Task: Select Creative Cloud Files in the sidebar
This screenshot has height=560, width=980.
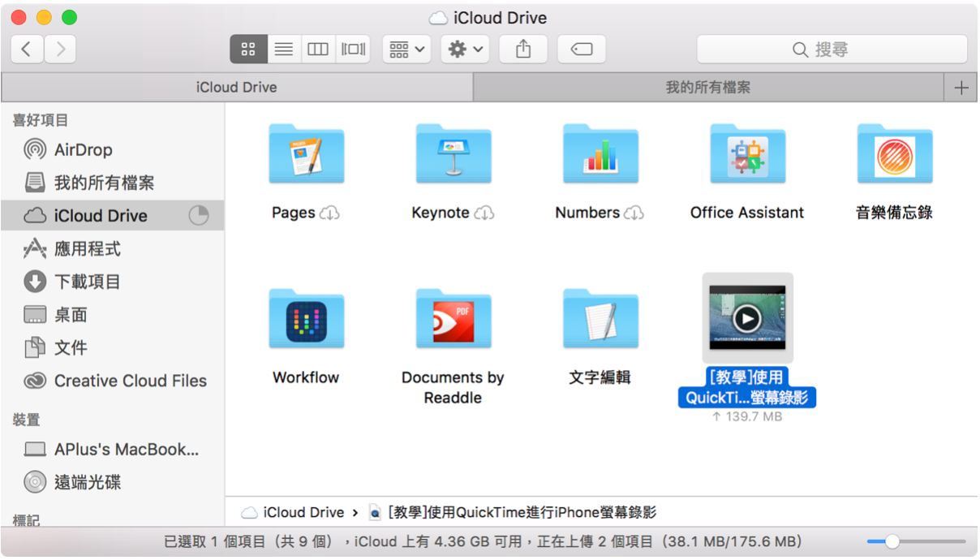Action: coord(112,381)
